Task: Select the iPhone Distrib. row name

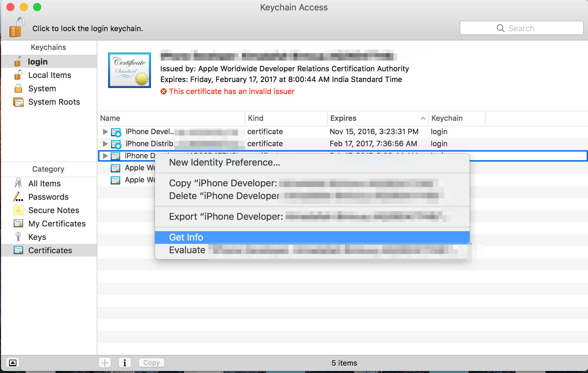Action: tap(150, 144)
